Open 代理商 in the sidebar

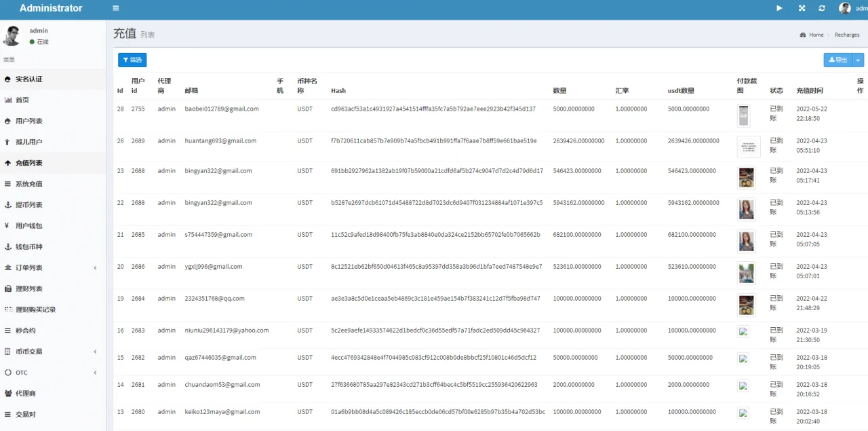(x=26, y=394)
